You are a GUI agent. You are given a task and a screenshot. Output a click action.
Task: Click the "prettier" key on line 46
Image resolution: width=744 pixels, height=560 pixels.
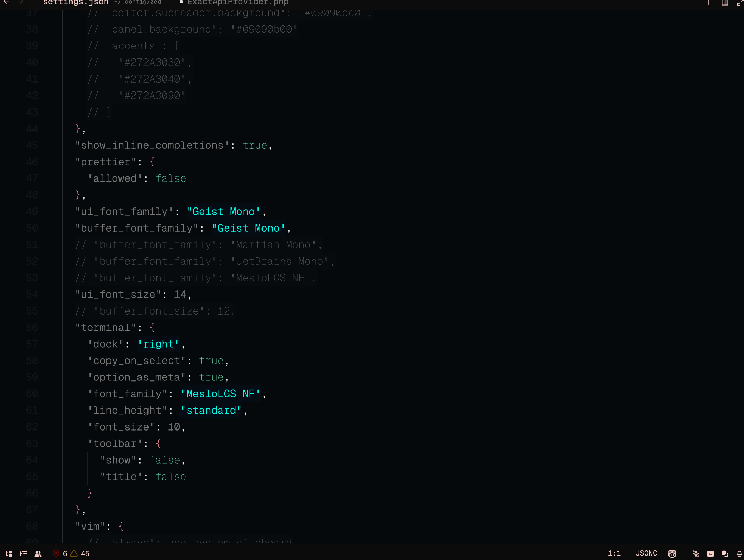point(106,162)
